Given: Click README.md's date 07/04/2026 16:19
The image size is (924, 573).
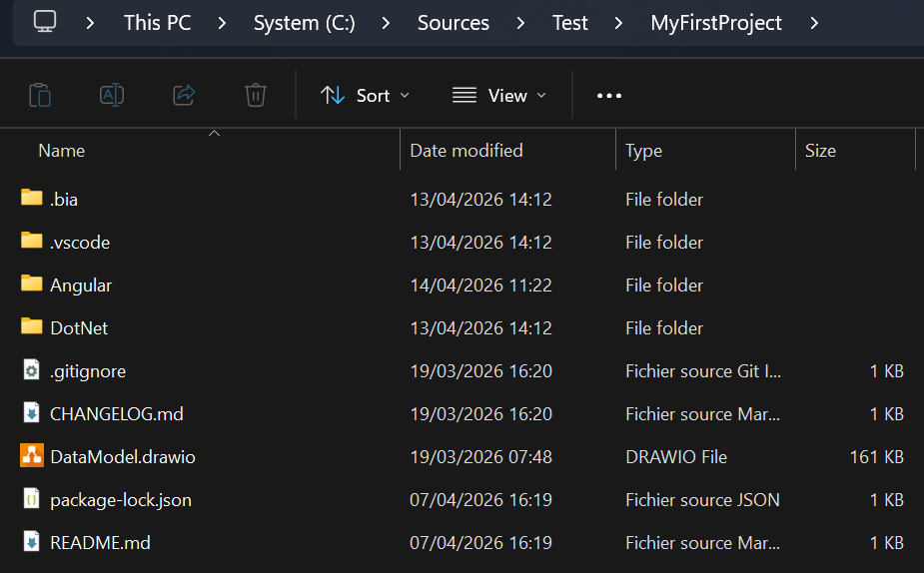Looking at the screenshot, I should click(480, 543).
